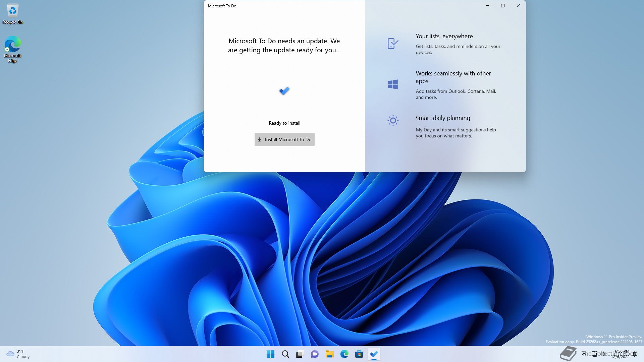The height and width of the screenshot is (362, 644).
Task: Open taskbar Search
Action: tap(285, 354)
